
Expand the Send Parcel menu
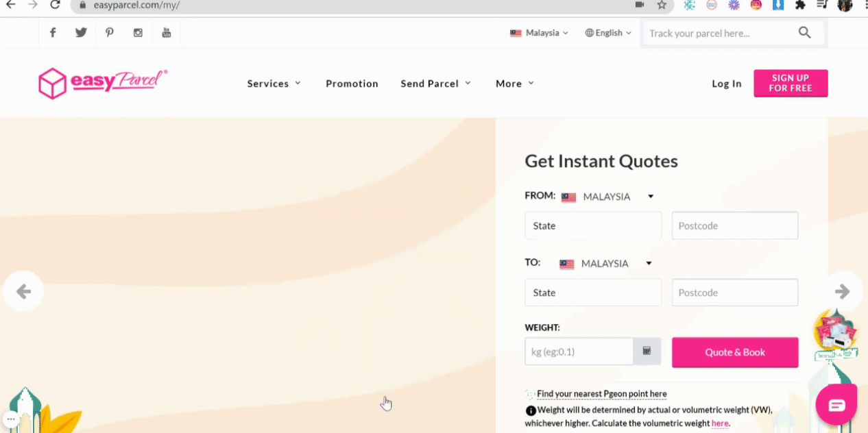click(x=436, y=84)
